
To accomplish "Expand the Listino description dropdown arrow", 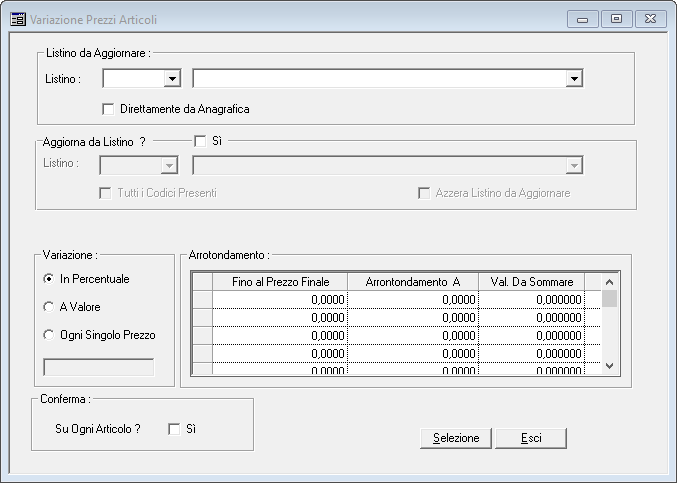I will point(574,78).
